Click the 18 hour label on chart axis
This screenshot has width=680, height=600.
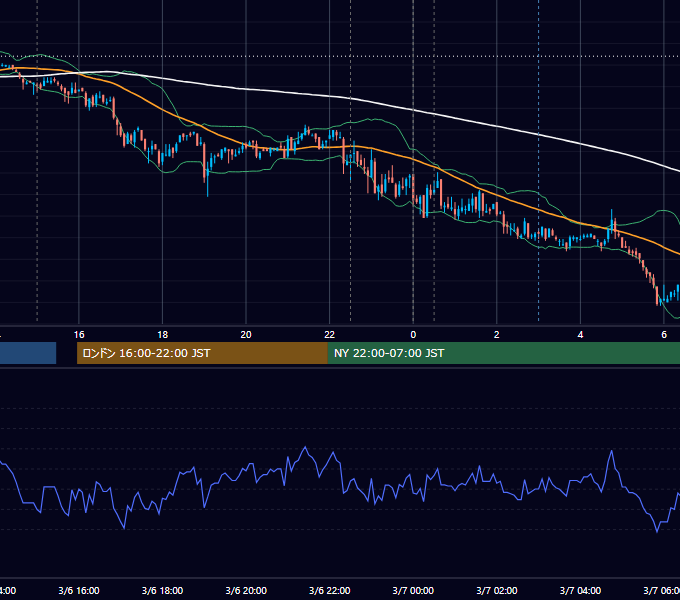[x=163, y=334]
